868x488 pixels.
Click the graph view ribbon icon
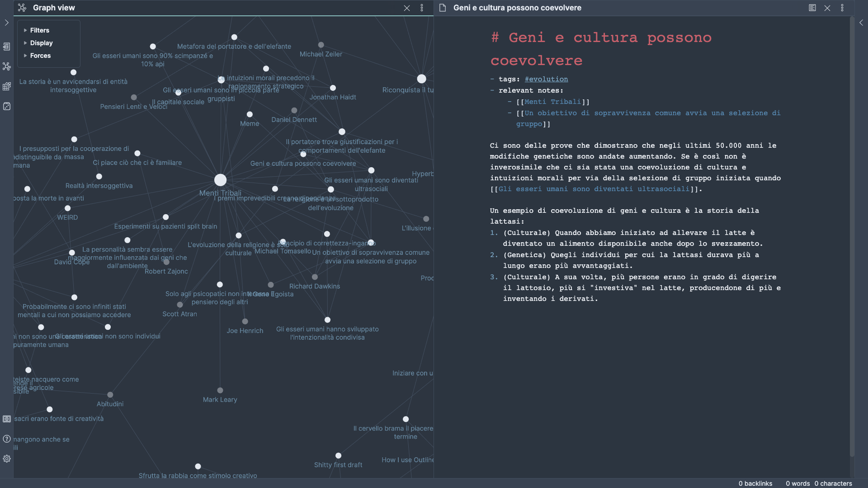coord(6,66)
